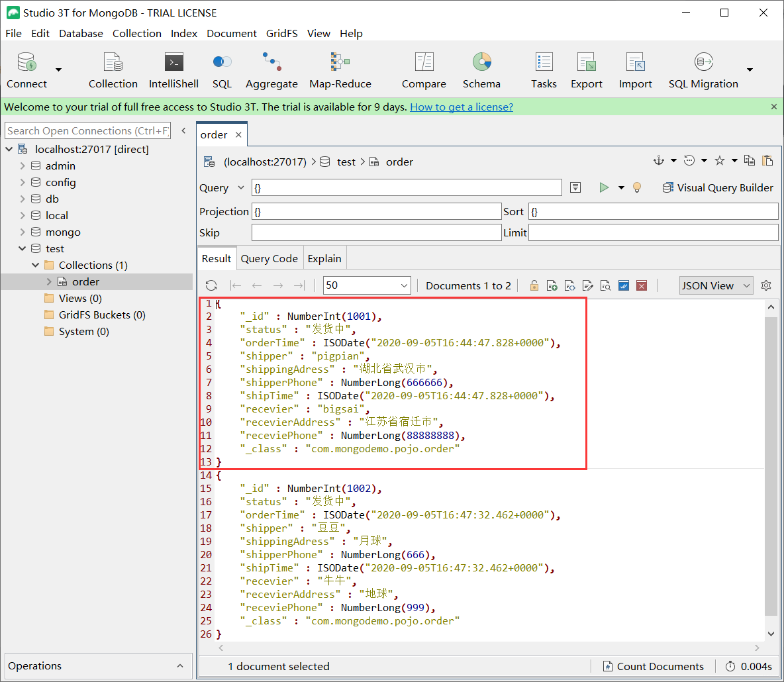The height and width of the screenshot is (682, 784).
Task: Click the How to get a license link
Action: 462,107
